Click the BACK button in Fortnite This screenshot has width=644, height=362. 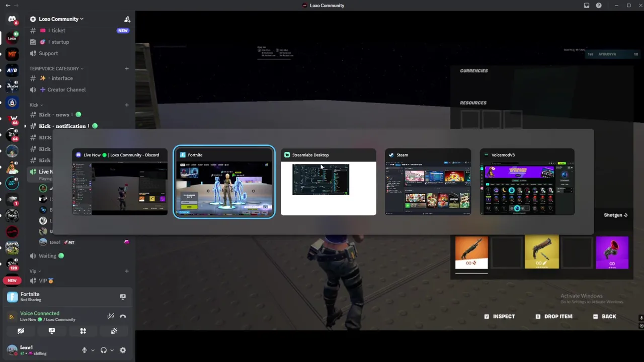pos(605,316)
